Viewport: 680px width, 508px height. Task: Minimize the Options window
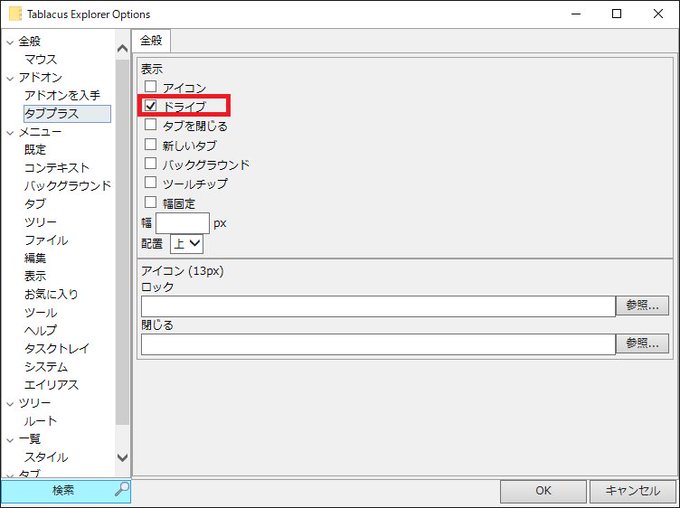pyautogui.click(x=576, y=14)
